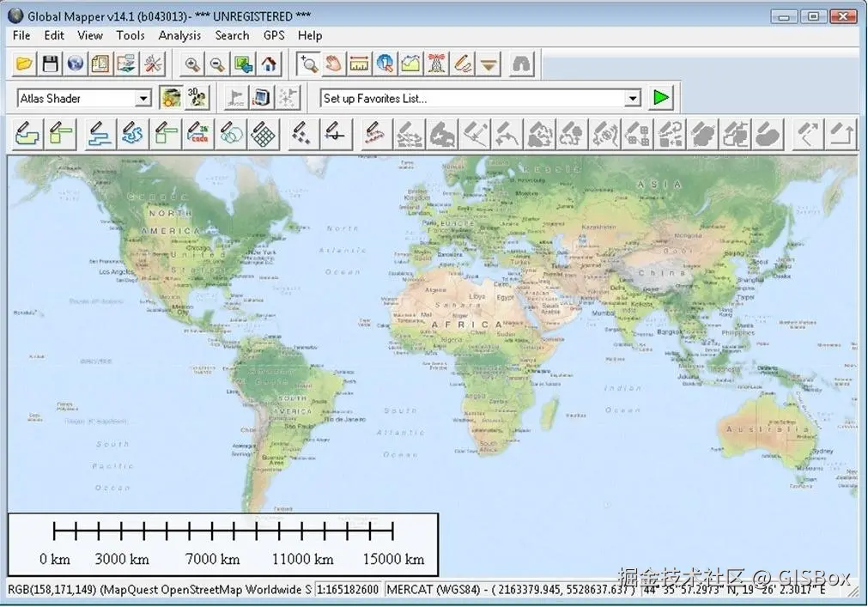The image size is (868, 607).
Task: Restore the last zoomed view icon
Action: [x=244, y=64]
